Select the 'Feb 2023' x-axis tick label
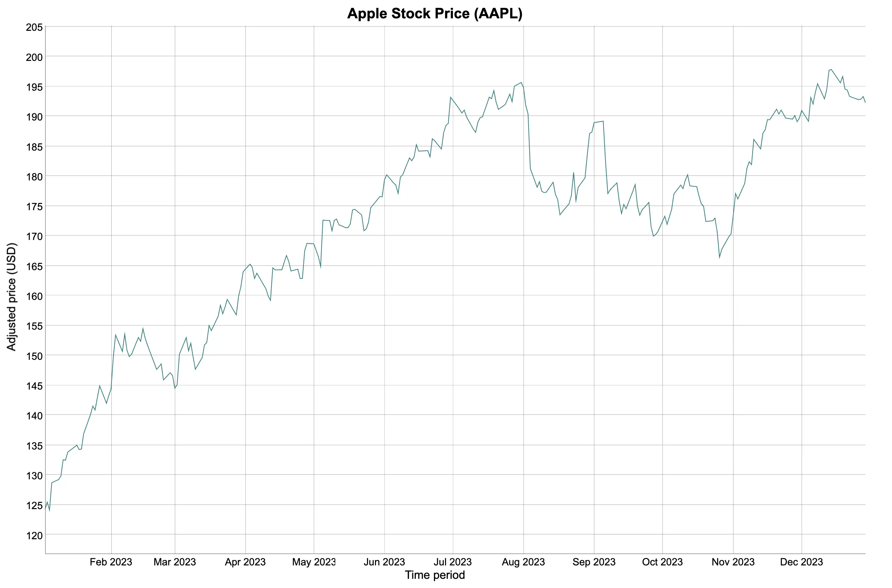This screenshot has width=892, height=588. (111, 562)
